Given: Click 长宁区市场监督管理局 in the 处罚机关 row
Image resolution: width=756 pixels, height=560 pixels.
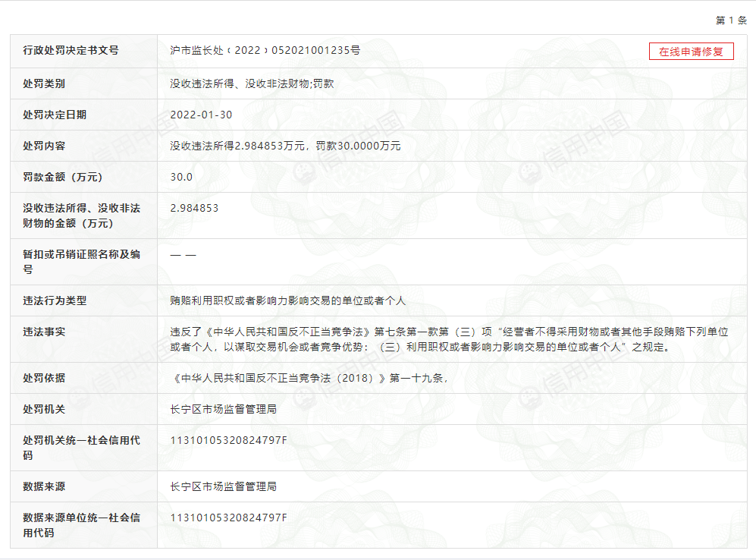Looking at the screenshot, I should pos(224,409).
